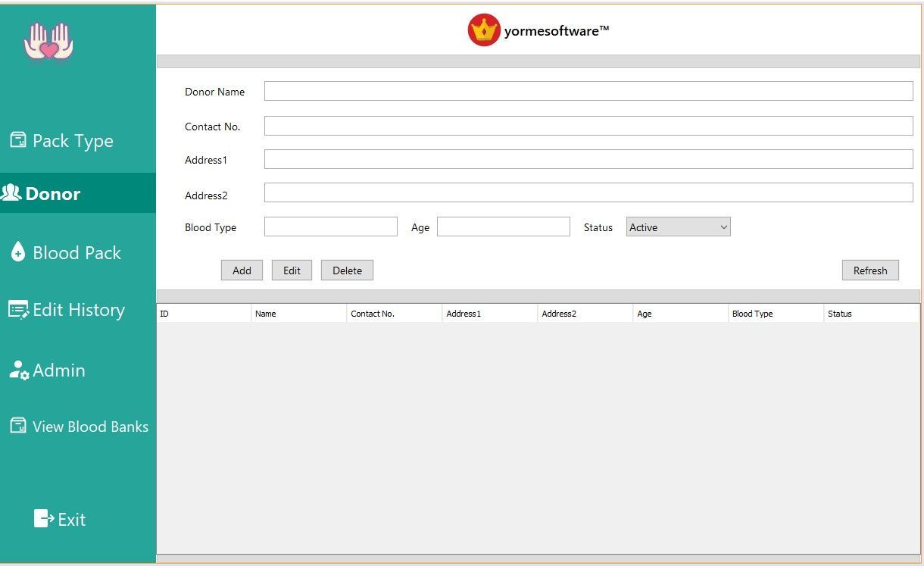Screen dimensions: 924x569
Task: Click inside the Donor Name field
Action: click(x=588, y=90)
